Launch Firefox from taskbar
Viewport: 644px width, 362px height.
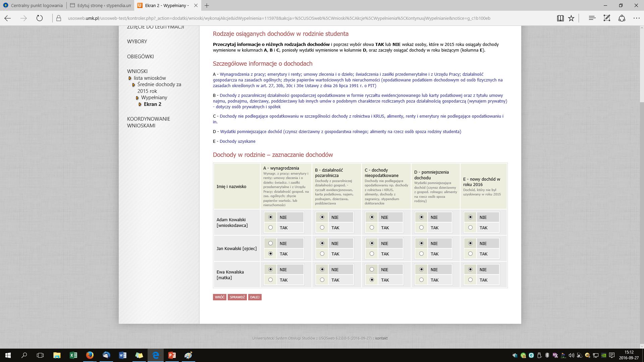pyautogui.click(x=90, y=355)
